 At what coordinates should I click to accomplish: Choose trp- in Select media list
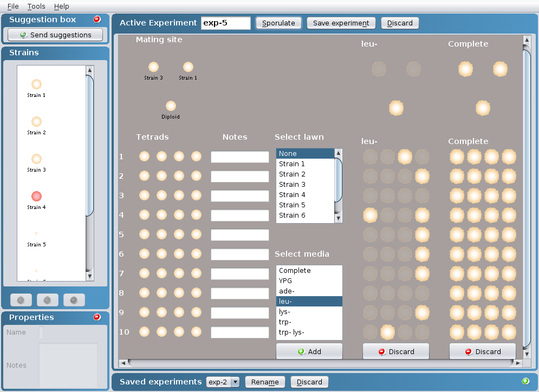(309, 322)
